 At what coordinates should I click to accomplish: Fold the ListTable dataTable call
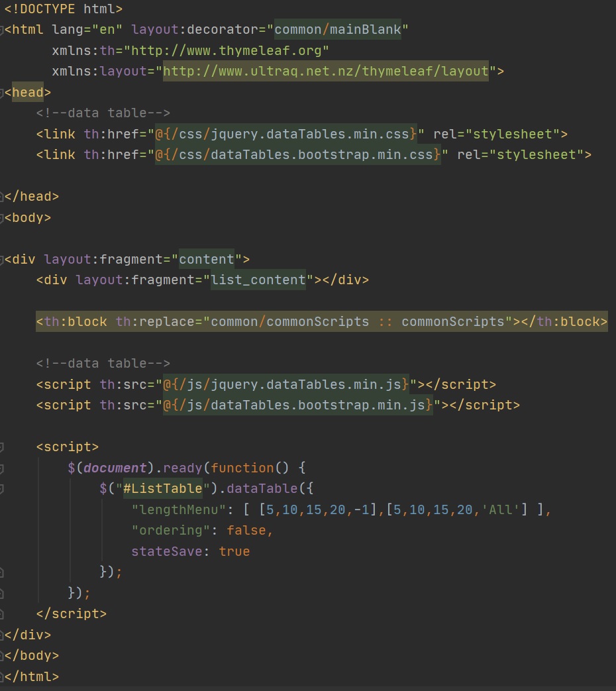(3, 490)
